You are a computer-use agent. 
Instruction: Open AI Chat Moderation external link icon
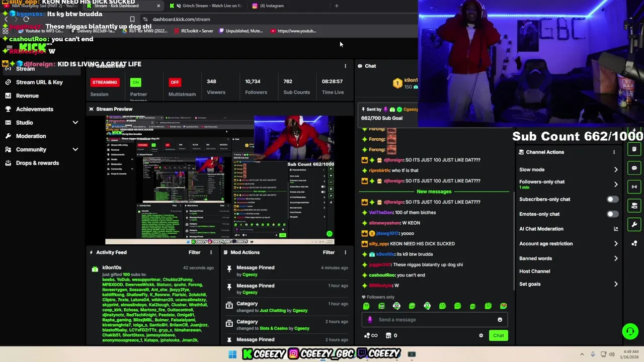pos(616,229)
